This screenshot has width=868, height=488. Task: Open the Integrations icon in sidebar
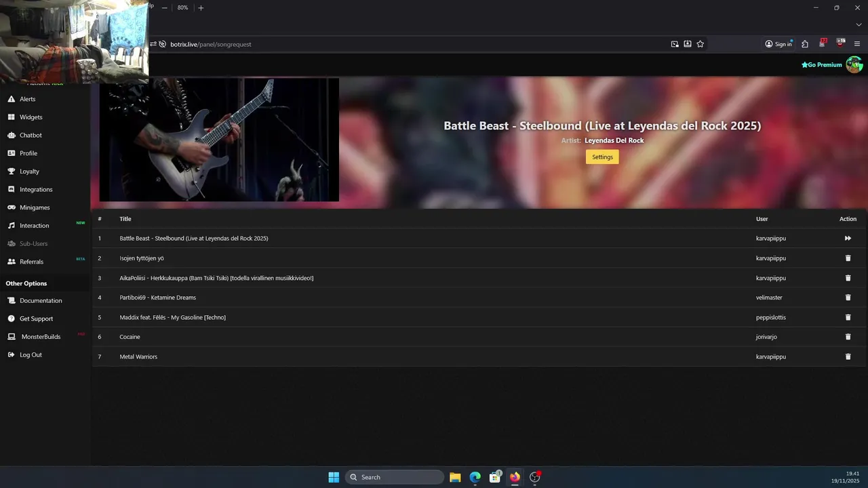[x=11, y=189]
